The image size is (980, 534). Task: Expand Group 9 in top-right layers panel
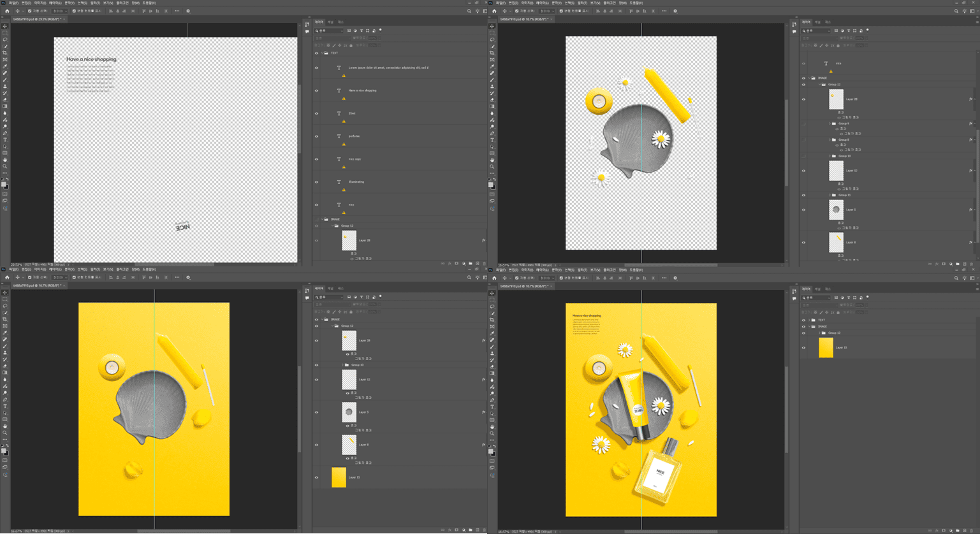click(x=830, y=124)
